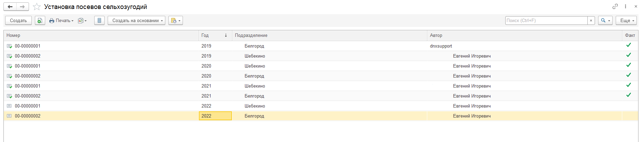Open the Еще menu
644x142 pixels.
coord(626,21)
